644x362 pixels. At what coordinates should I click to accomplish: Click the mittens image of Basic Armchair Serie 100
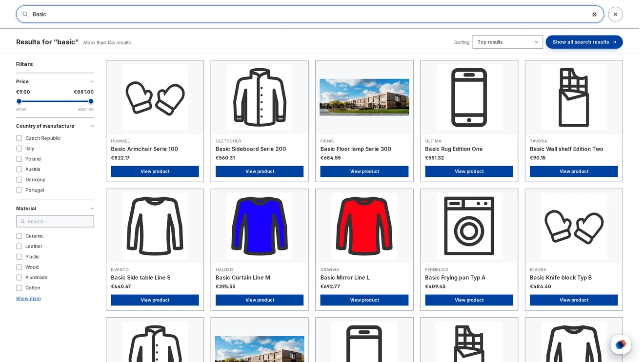click(x=155, y=97)
